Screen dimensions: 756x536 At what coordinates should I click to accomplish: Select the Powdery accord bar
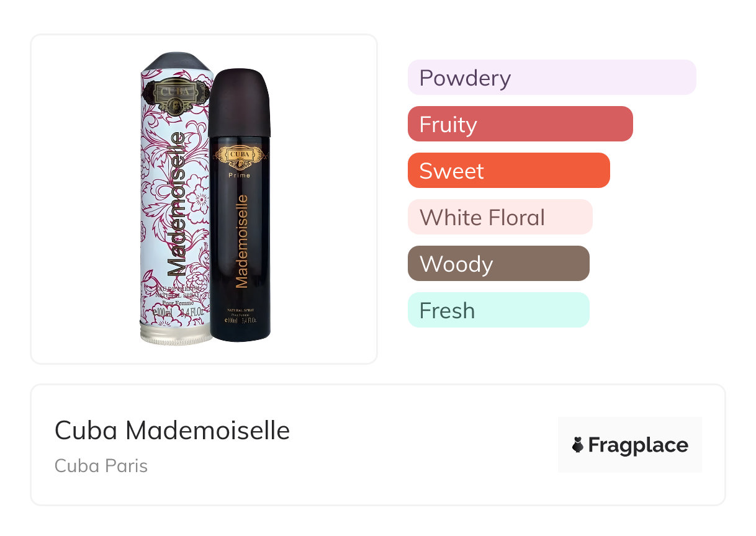point(551,78)
